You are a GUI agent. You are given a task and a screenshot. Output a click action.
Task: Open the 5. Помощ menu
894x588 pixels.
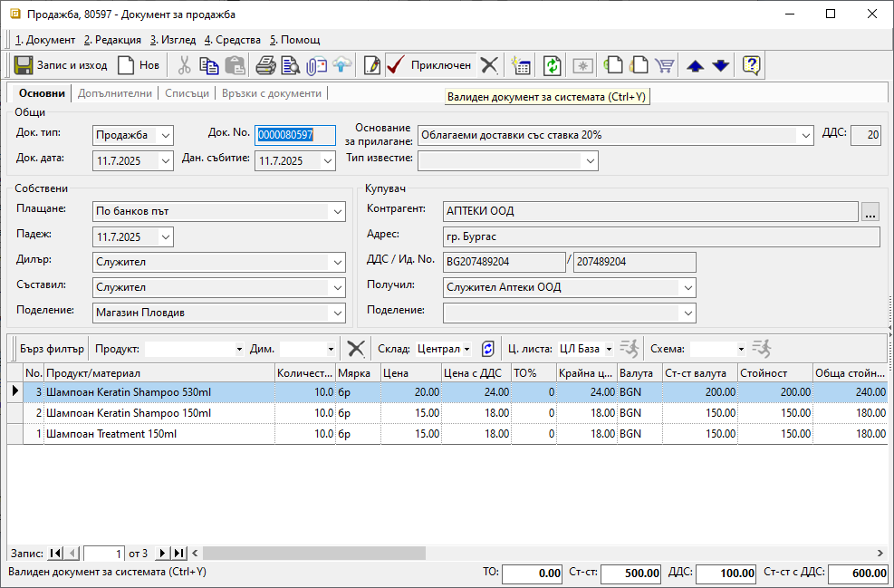[294, 40]
